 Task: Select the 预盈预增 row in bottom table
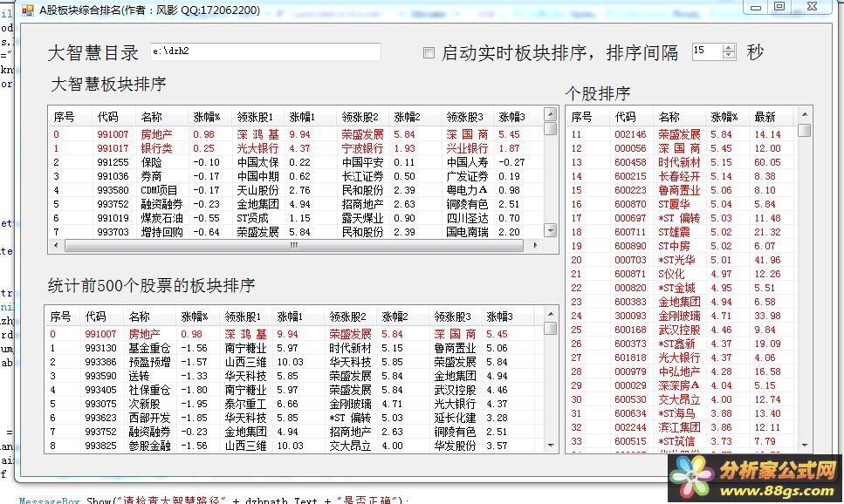click(295, 362)
